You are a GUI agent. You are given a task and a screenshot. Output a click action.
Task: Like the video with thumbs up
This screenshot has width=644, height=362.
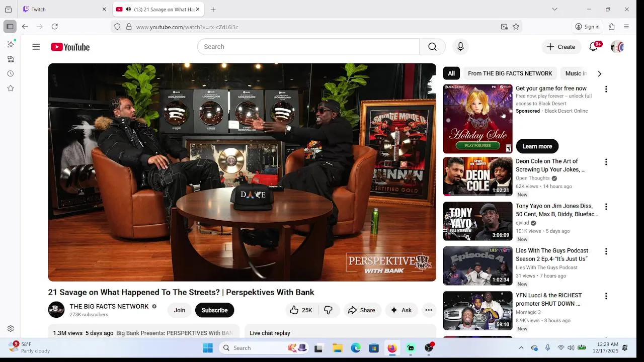(x=301, y=310)
